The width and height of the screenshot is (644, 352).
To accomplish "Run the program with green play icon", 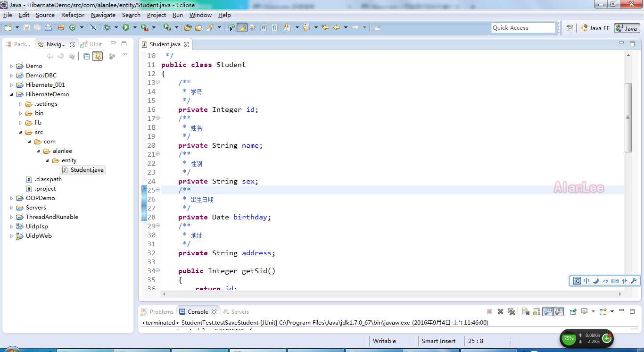I will click(x=126, y=28).
